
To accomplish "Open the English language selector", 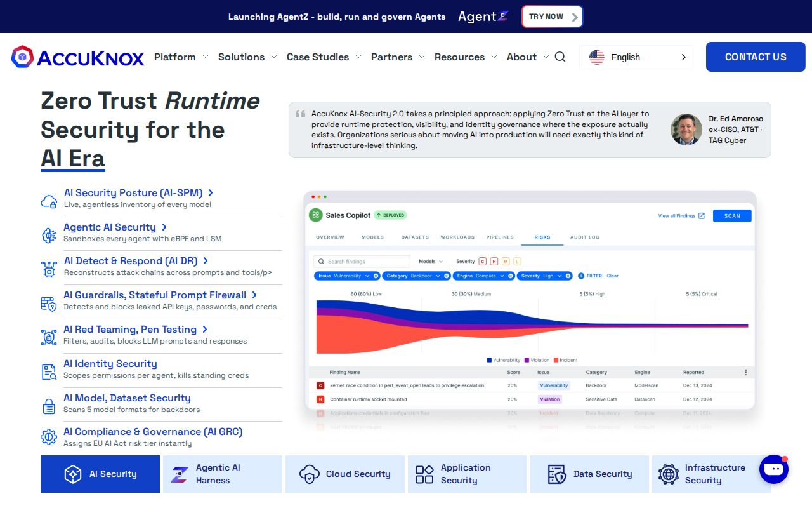I will coord(636,57).
